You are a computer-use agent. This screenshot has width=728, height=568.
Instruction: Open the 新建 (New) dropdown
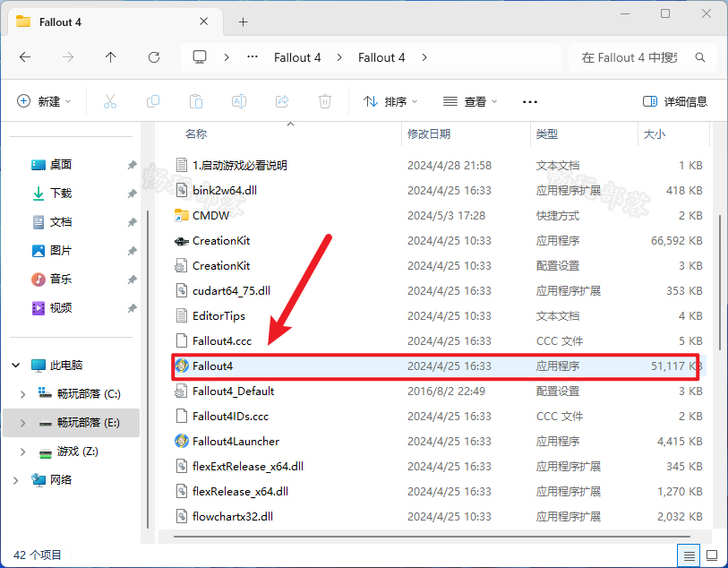pos(44,101)
